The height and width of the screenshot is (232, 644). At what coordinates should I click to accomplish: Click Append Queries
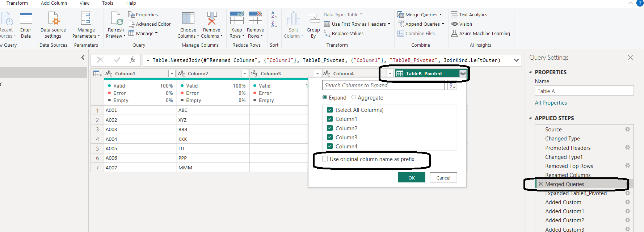(421, 24)
